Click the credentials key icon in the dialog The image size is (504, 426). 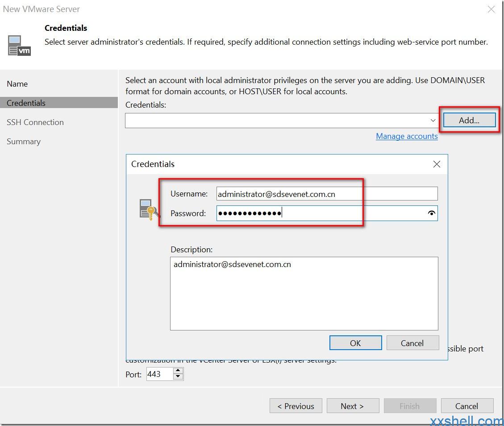pos(149,209)
